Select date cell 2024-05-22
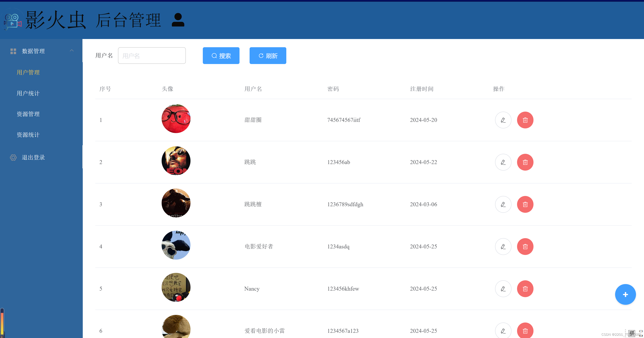 (x=423, y=162)
